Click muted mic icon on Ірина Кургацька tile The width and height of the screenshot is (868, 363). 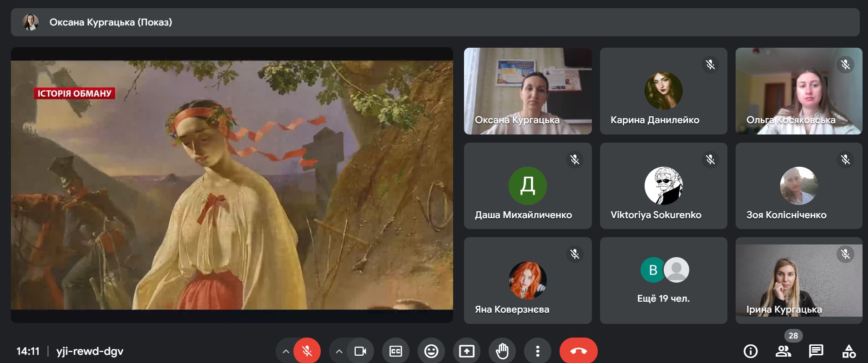pyautogui.click(x=845, y=254)
